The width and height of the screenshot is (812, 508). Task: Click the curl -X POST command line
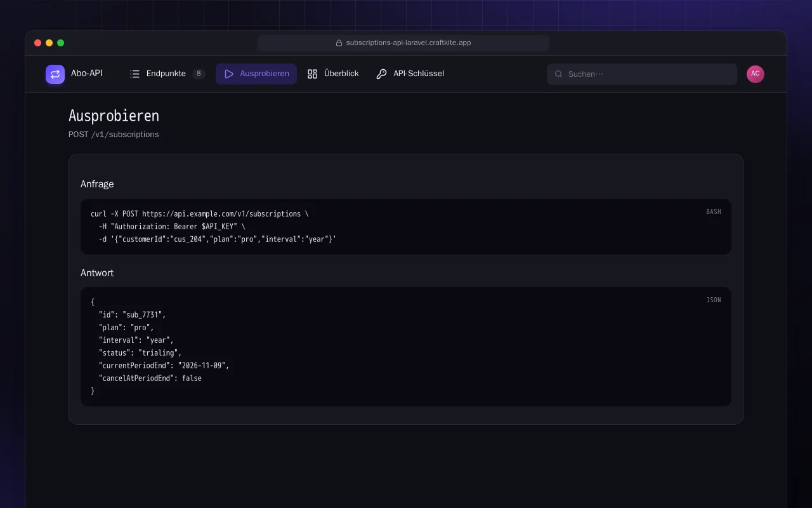tap(200, 214)
